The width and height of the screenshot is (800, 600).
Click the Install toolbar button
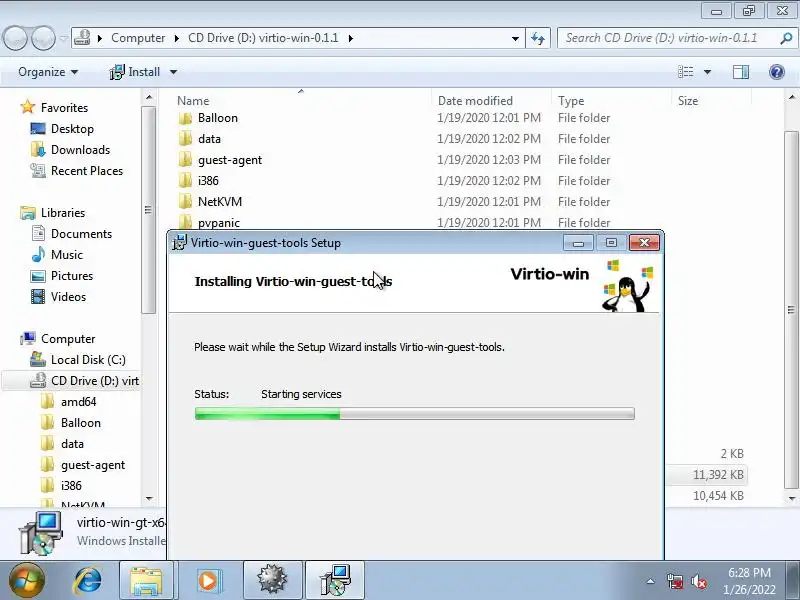[135, 72]
